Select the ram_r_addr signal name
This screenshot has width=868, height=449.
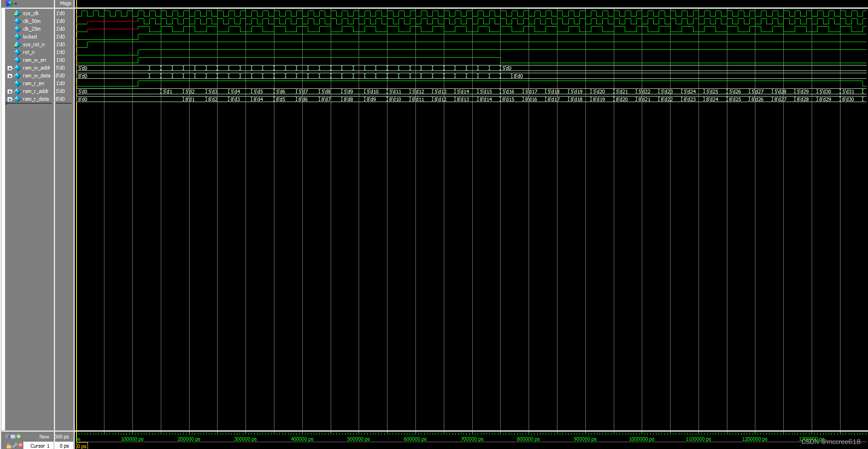coord(36,91)
